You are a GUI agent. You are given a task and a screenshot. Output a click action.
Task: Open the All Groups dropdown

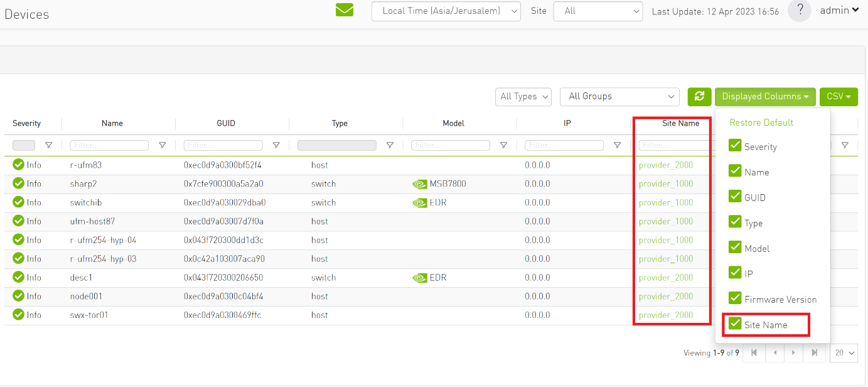pyautogui.click(x=619, y=96)
